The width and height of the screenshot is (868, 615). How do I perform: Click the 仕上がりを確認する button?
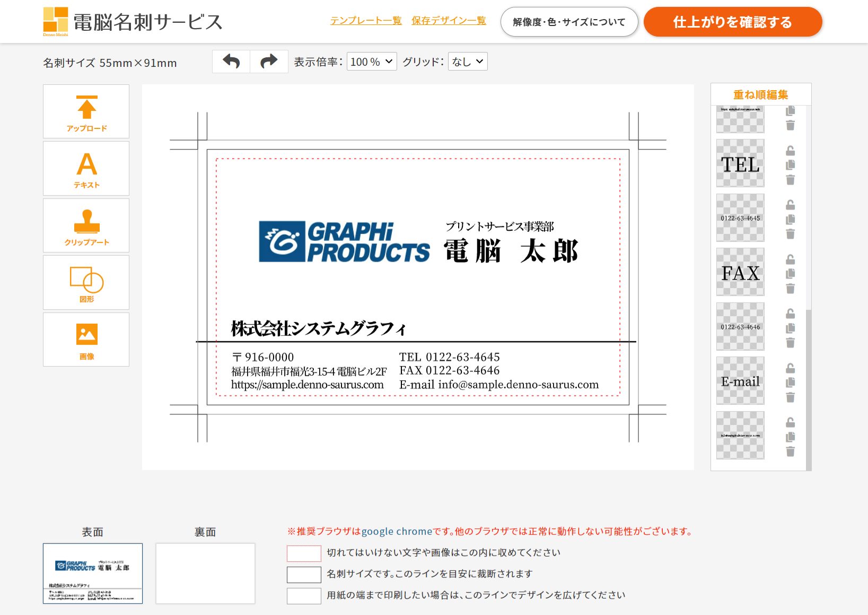[733, 22]
